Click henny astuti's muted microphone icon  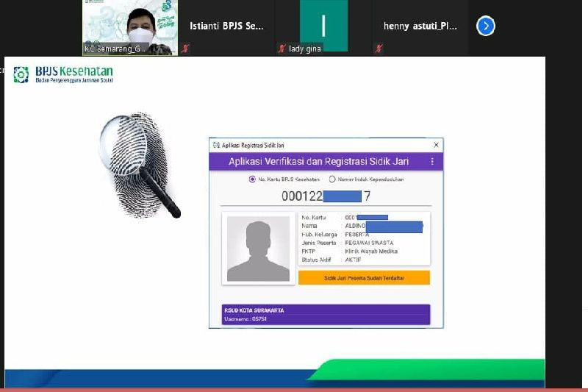point(379,49)
